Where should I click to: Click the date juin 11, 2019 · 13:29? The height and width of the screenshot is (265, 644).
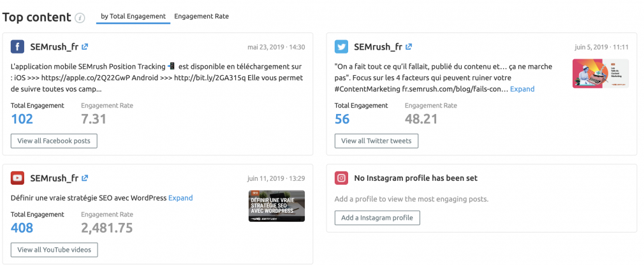point(276,178)
